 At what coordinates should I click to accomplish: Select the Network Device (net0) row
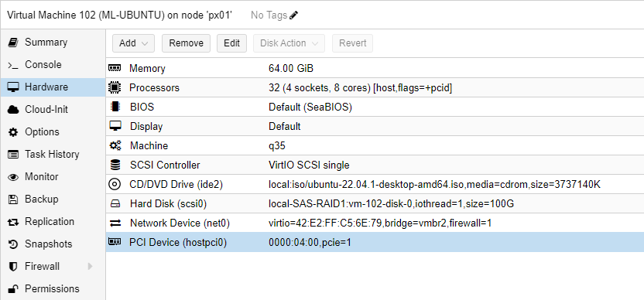point(375,223)
